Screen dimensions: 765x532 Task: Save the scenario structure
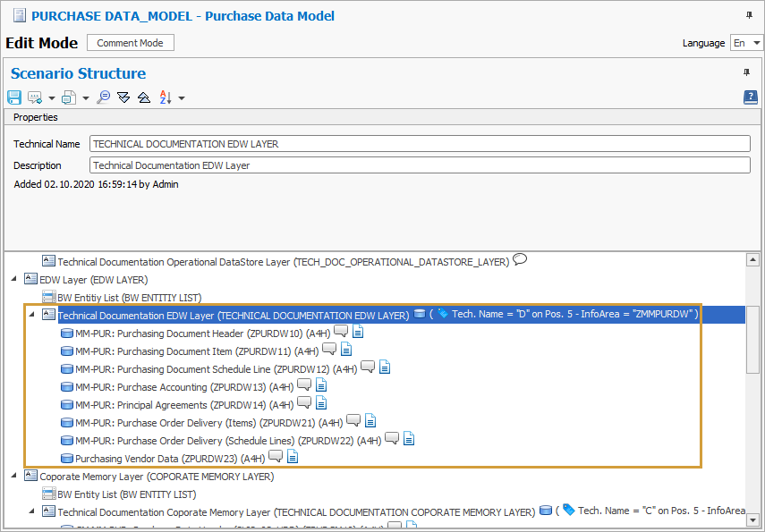coord(14,97)
